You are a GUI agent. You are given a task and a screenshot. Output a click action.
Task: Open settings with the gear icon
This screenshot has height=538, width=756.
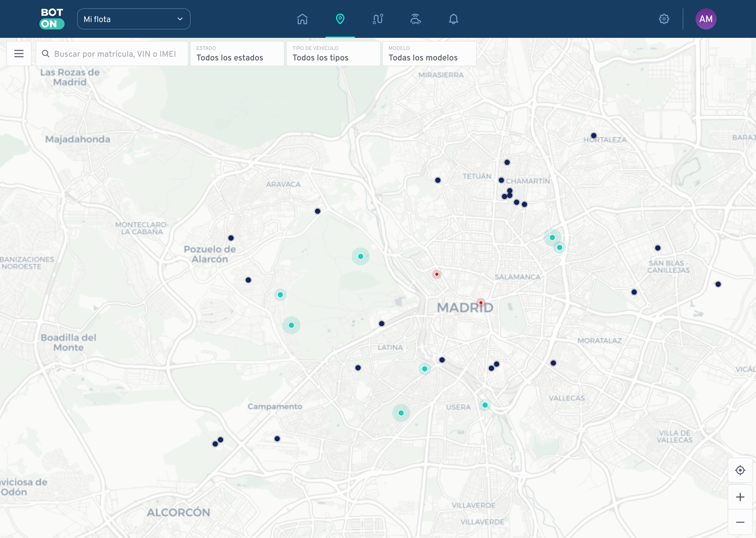tap(664, 19)
